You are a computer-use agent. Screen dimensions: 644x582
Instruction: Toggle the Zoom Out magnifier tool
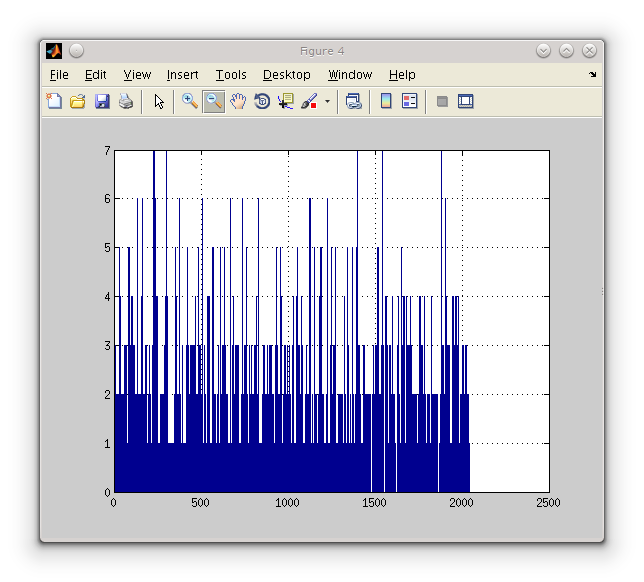213,101
